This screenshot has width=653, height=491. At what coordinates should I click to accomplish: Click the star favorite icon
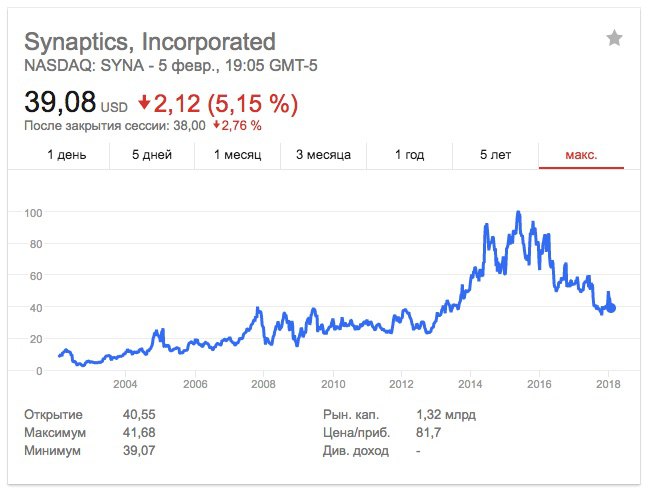614,39
